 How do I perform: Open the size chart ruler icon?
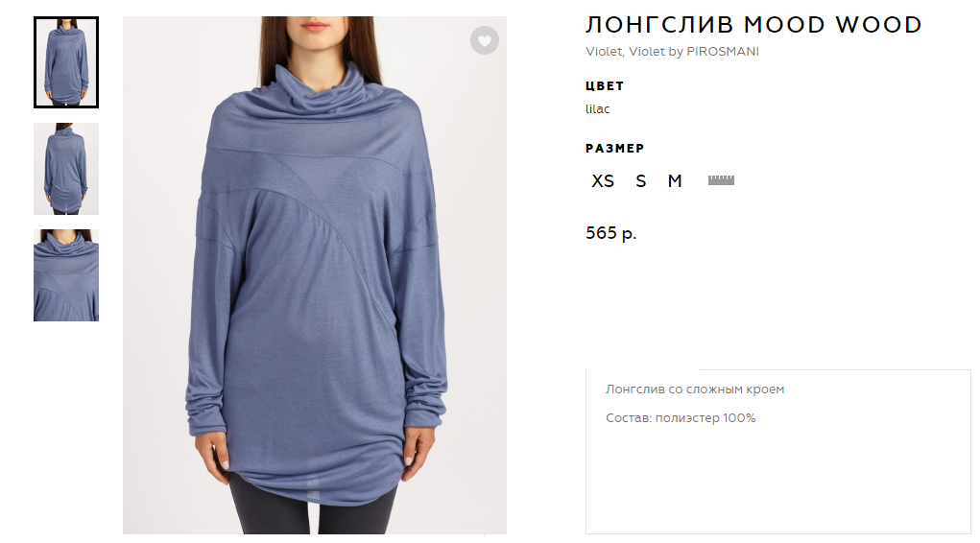721,180
